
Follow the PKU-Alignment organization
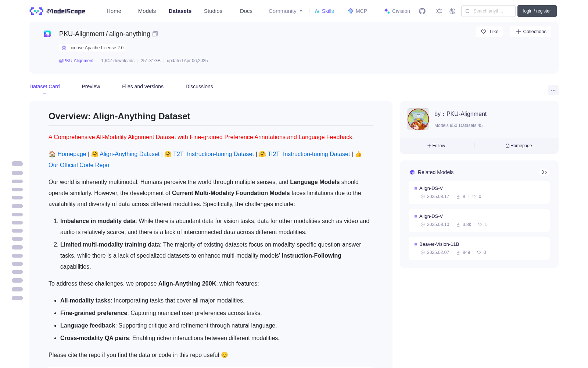[436, 146]
